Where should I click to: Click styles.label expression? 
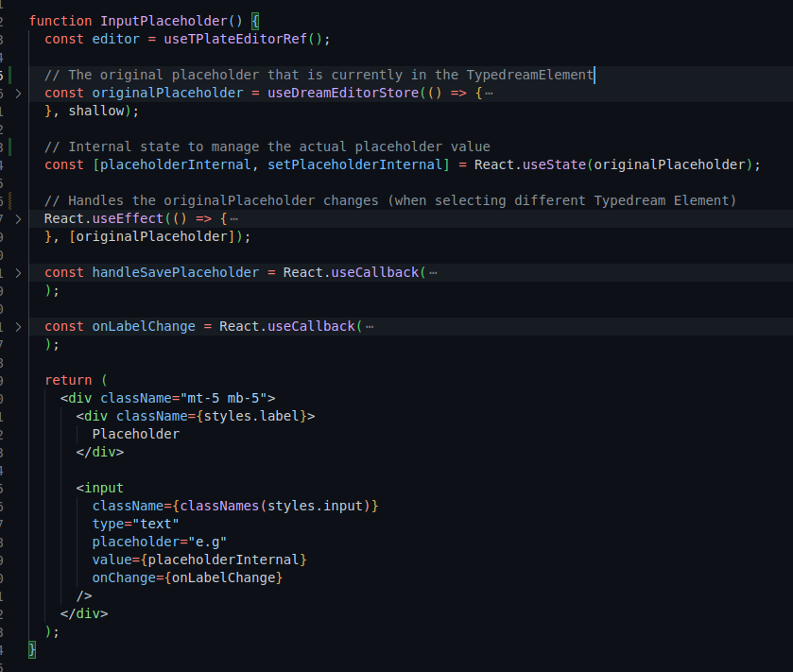(251, 416)
